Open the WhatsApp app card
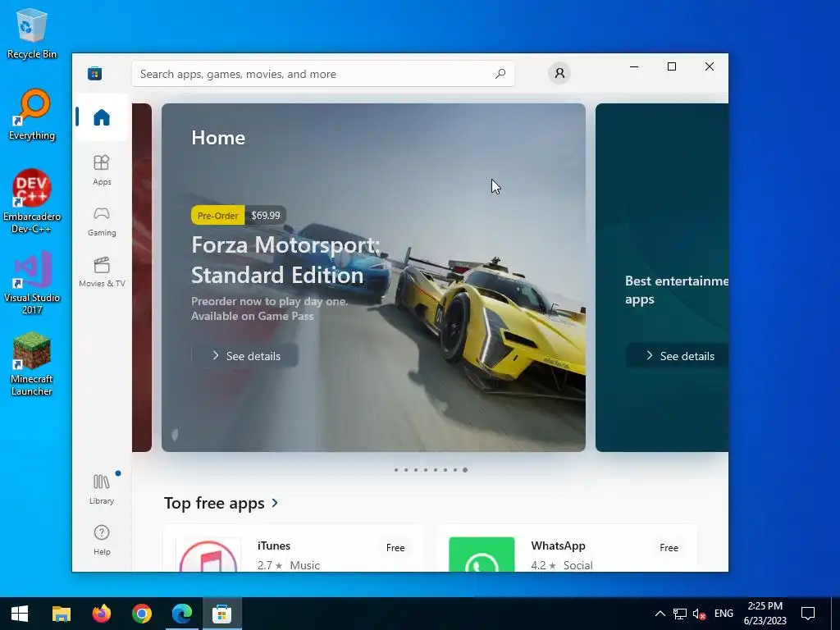 pyautogui.click(x=567, y=549)
